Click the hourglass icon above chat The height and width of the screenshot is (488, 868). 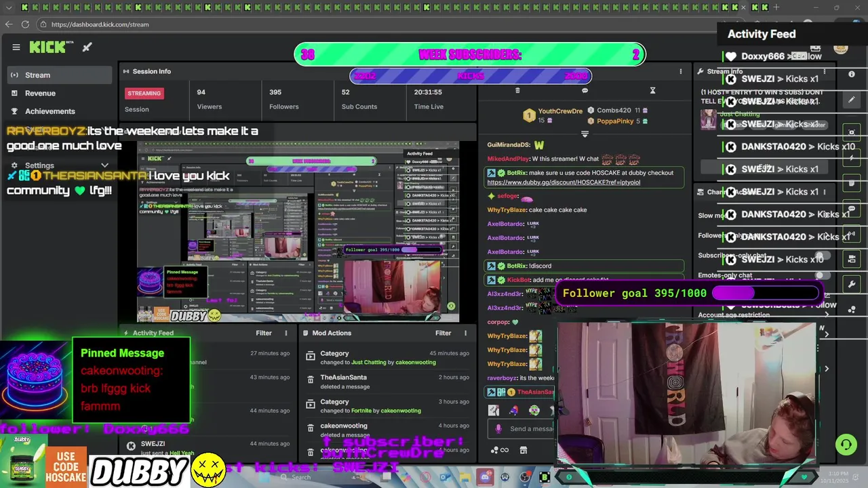click(652, 90)
